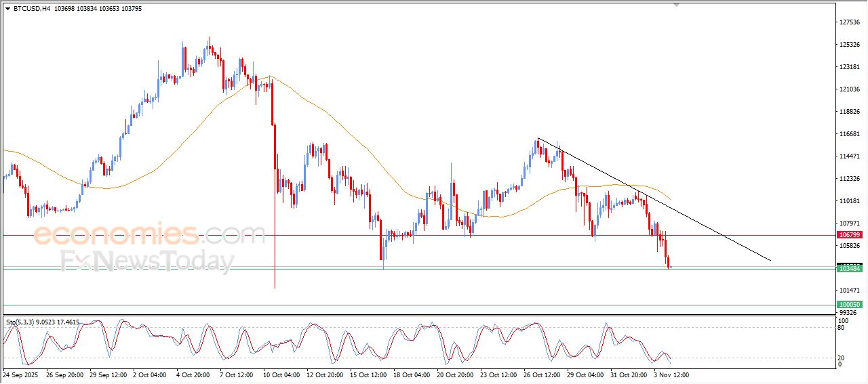The height and width of the screenshot is (384, 868).
Task: Click the 3 Nov 12:00 date label
Action: [670, 375]
